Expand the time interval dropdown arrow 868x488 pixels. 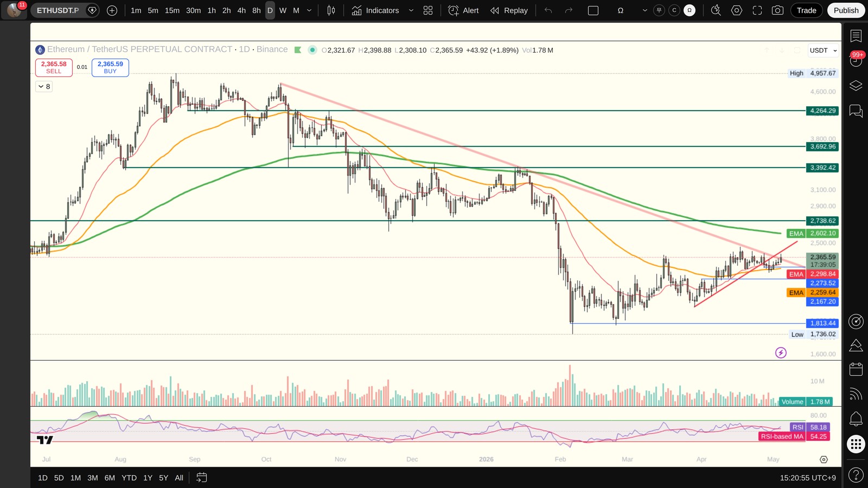309,10
